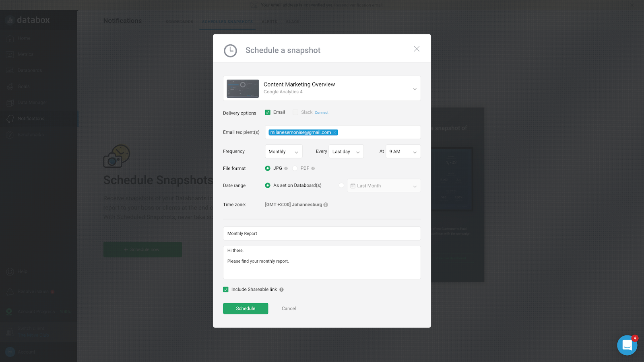
Task: Open the Home icon in the sidebar
Action: [10, 38]
